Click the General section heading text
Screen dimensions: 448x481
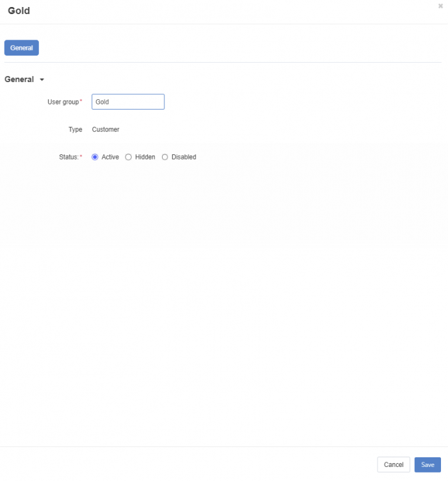click(19, 79)
